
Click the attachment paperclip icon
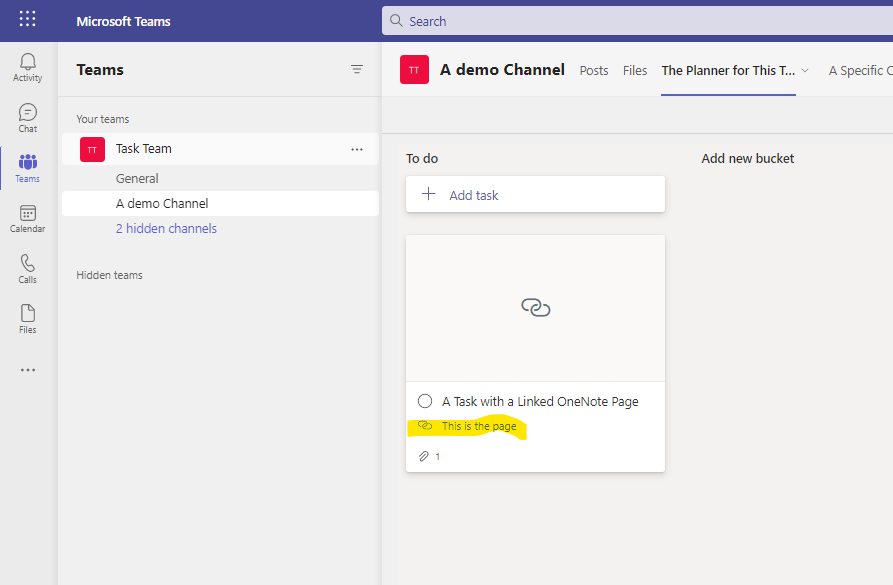(x=424, y=456)
